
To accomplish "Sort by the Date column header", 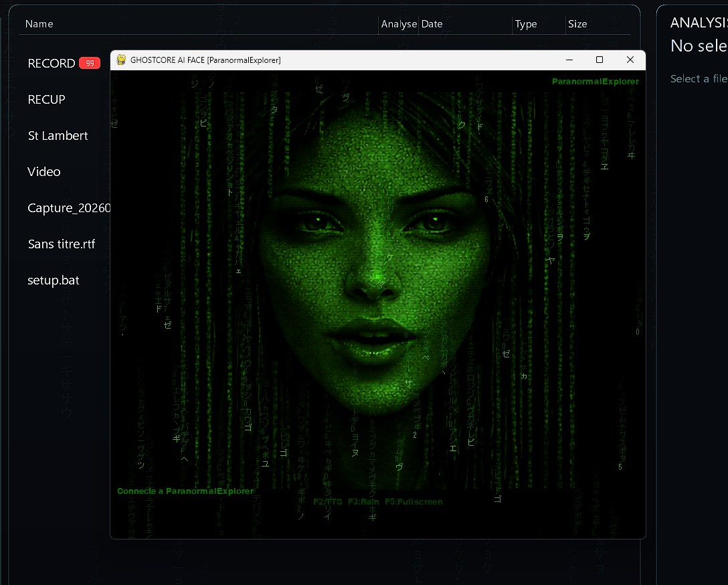I will point(432,23).
